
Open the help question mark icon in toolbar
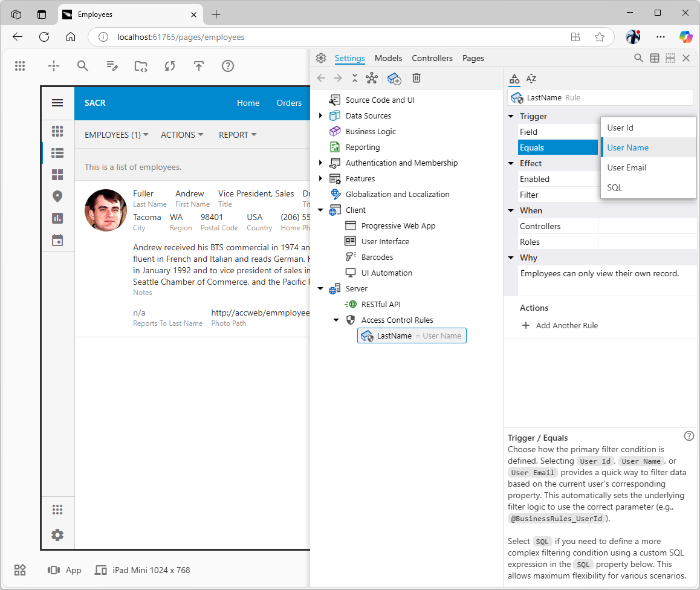pos(227,66)
